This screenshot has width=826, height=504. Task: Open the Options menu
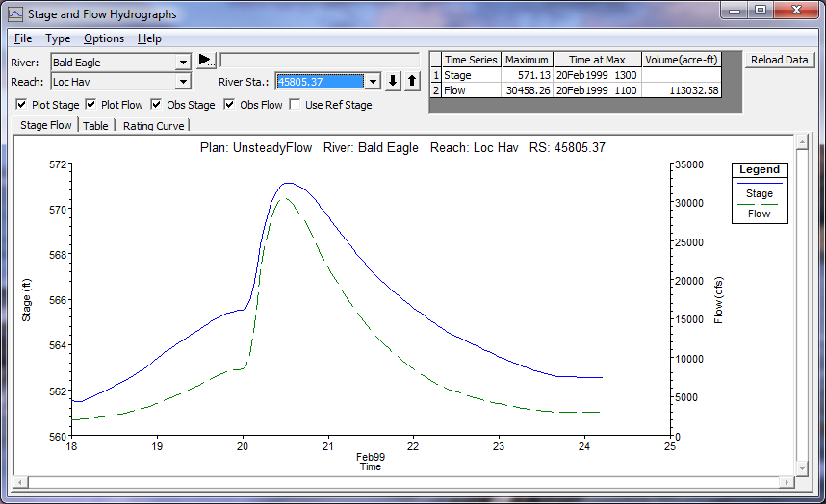103,38
